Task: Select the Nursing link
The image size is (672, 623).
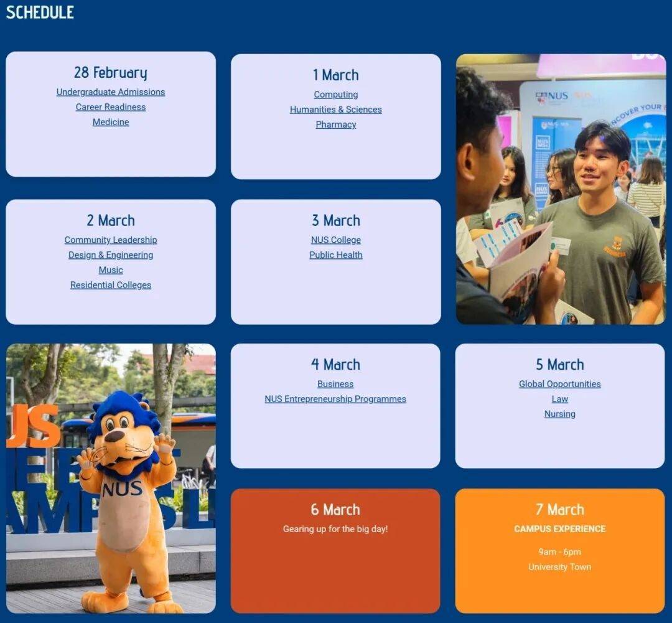Action: pyautogui.click(x=560, y=415)
